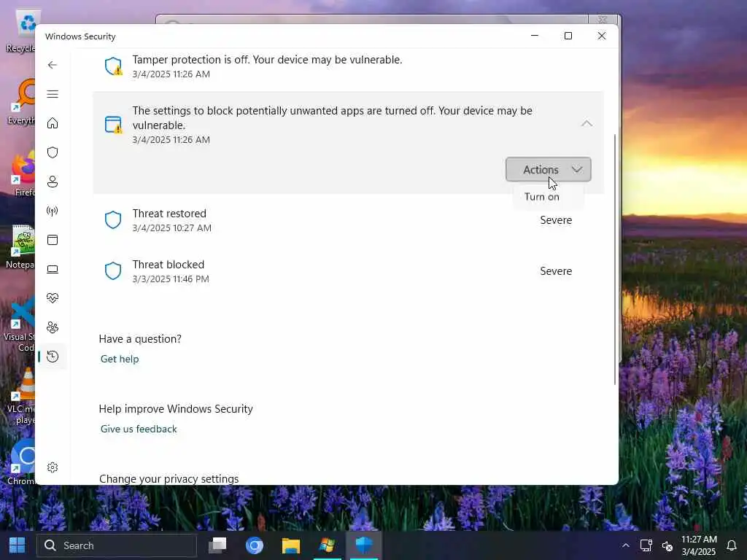The height and width of the screenshot is (560, 747).
Task: Open the hamburger navigation menu
Action: 53,94
